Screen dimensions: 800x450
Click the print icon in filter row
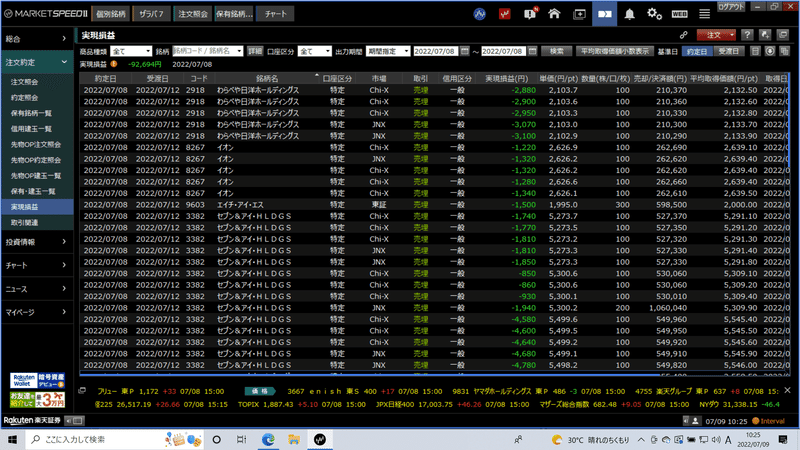[755, 51]
